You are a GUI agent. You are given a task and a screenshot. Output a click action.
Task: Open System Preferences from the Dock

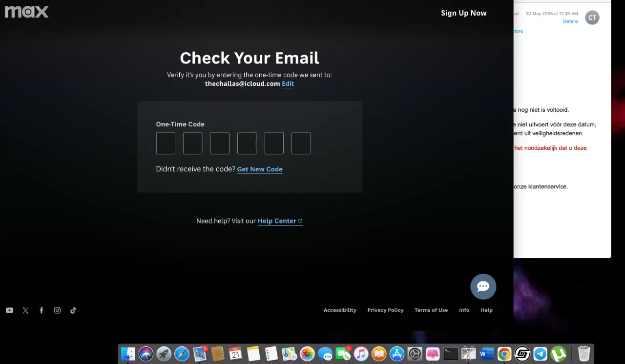(x=415, y=353)
